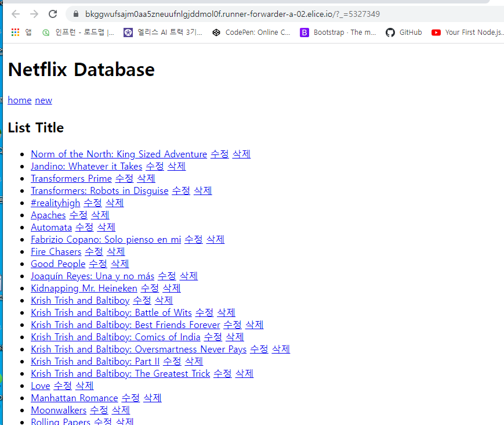Viewport: 504px width, 425px height.
Task: Open the Automata title
Action: click(x=52, y=228)
